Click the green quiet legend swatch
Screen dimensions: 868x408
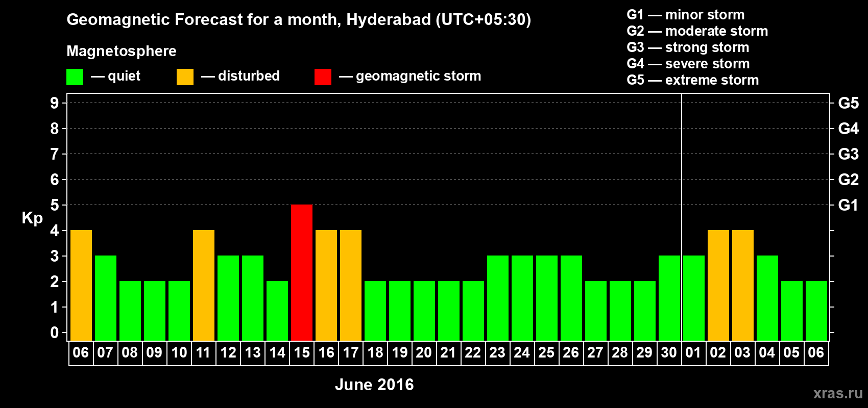pyautogui.click(x=75, y=77)
